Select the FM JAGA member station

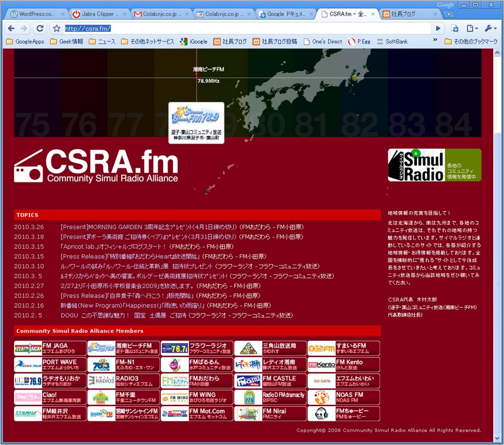pos(50,349)
